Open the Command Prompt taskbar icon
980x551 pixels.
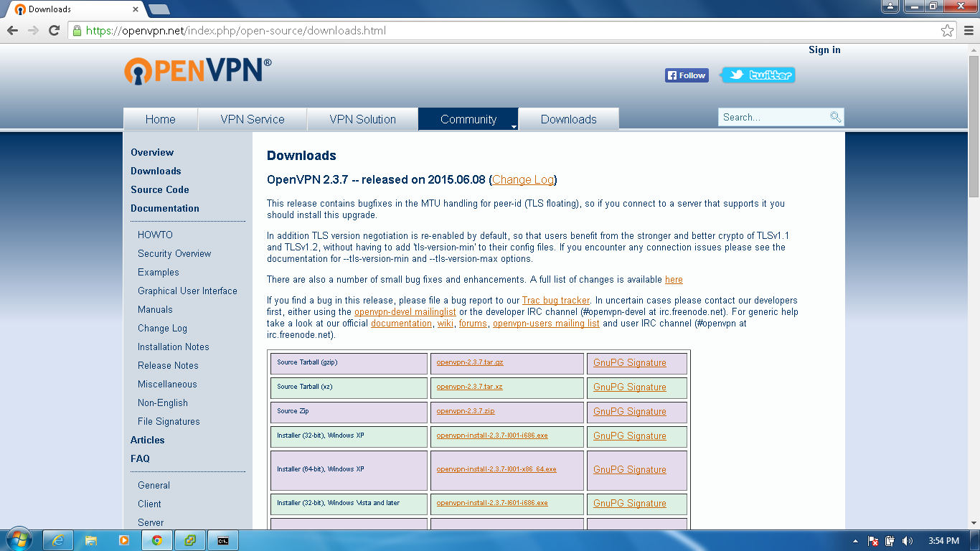223,540
